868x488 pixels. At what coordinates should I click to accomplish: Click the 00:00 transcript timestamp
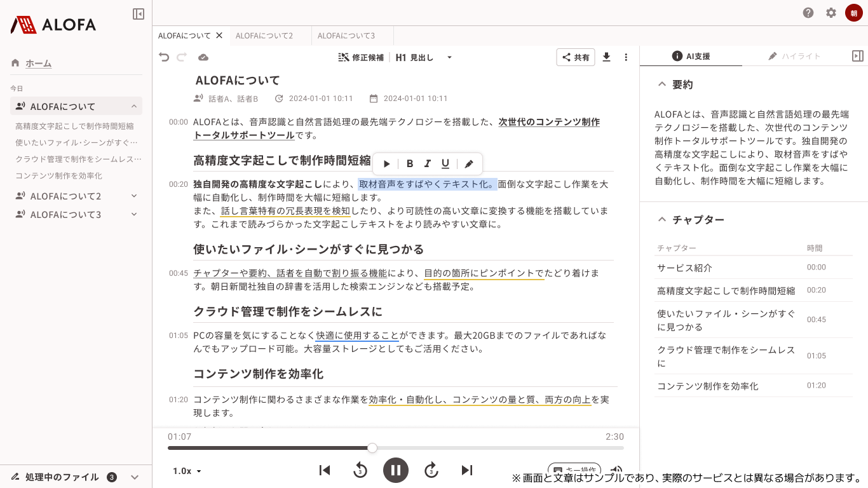click(x=179, y=122)
